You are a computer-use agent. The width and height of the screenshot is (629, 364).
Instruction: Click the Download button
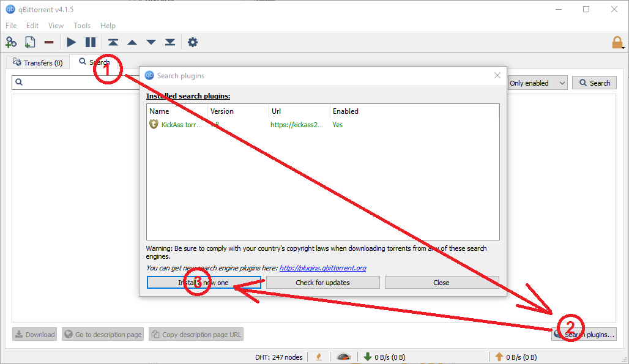pos(34,335)
